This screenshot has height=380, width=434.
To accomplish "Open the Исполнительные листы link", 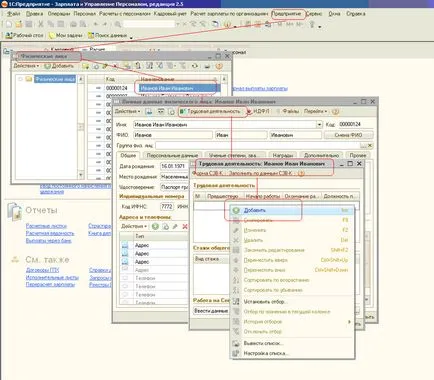I will coord(52,277).
